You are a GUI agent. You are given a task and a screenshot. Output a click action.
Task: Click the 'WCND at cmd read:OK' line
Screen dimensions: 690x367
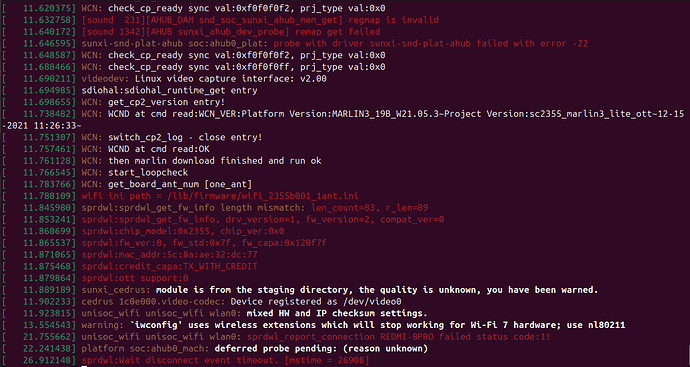pos(159,149)
